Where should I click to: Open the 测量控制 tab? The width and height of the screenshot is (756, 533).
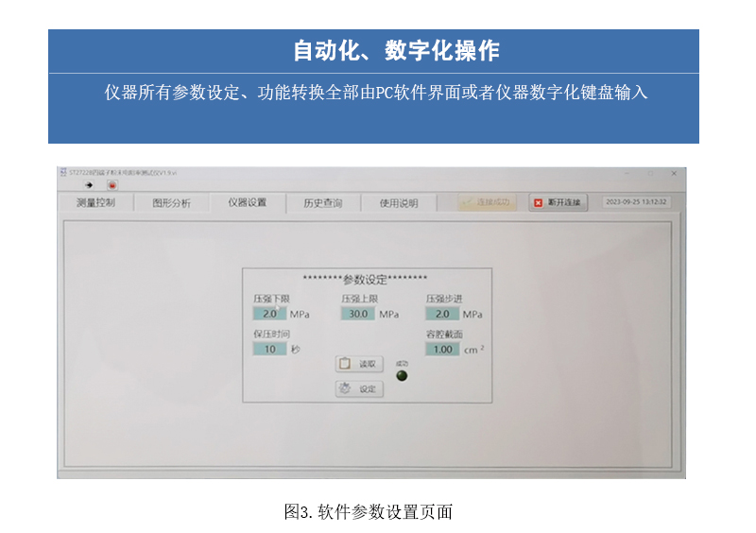95,202
